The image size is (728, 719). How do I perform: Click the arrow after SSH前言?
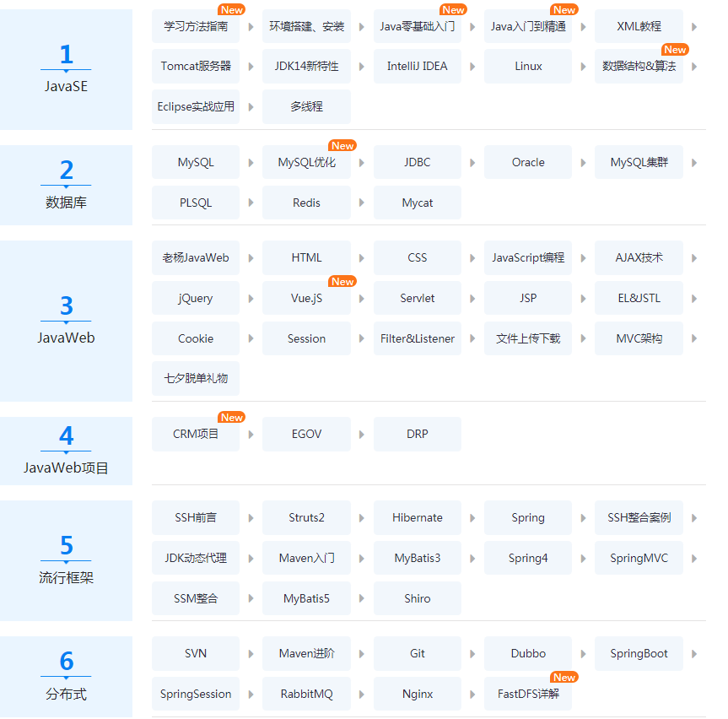251,518
